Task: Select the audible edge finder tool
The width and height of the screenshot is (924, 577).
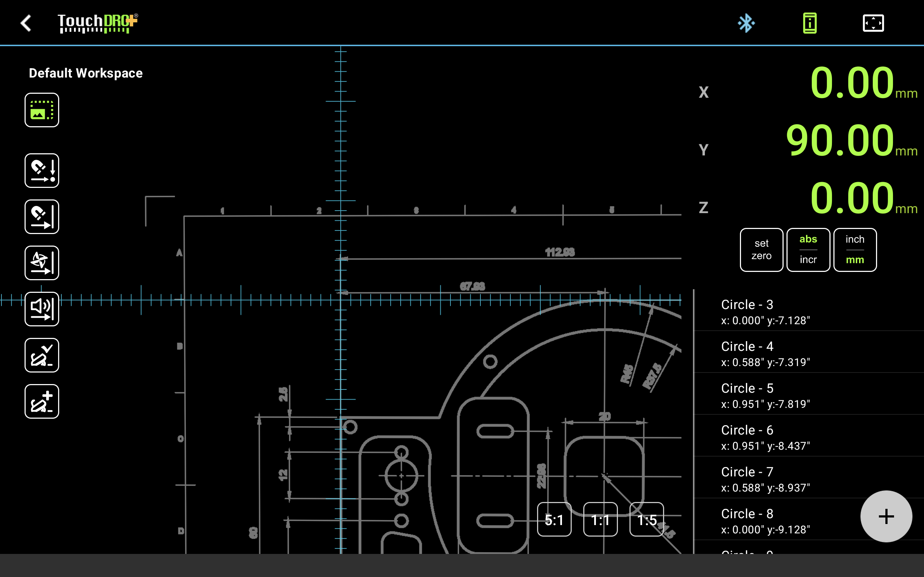Action: pyautogui.click(x=42, y=309)
